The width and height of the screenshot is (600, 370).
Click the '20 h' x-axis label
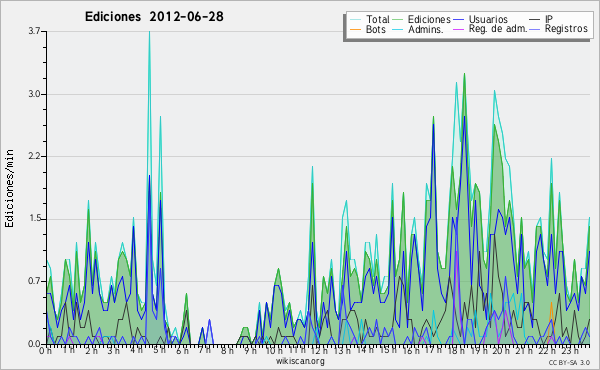(500, 350)
